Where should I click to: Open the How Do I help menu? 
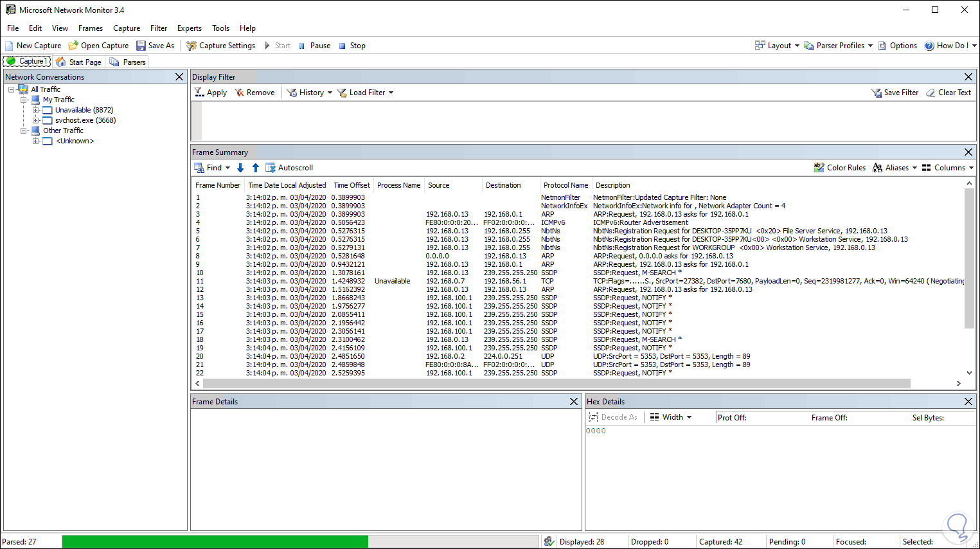coord(950,46)
